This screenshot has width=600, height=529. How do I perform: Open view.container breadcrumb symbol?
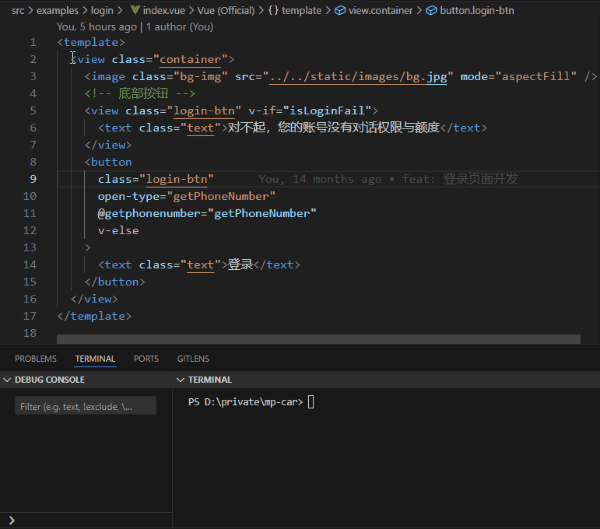pyautogui.click(x=380, y=10)
